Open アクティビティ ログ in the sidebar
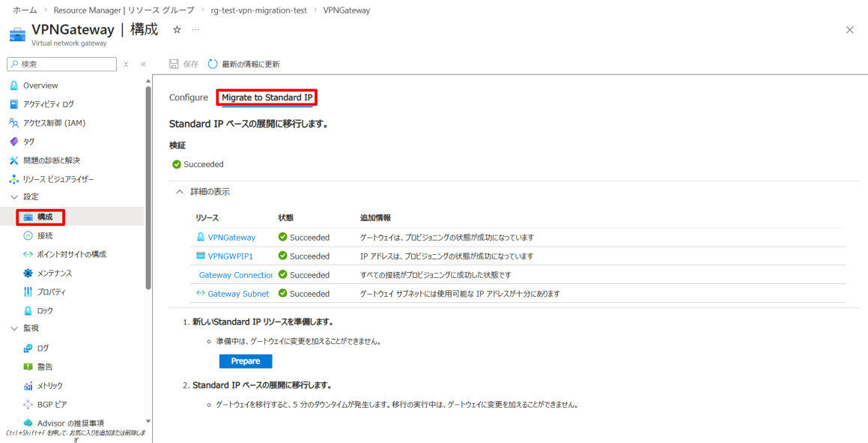 coord(48,104)
